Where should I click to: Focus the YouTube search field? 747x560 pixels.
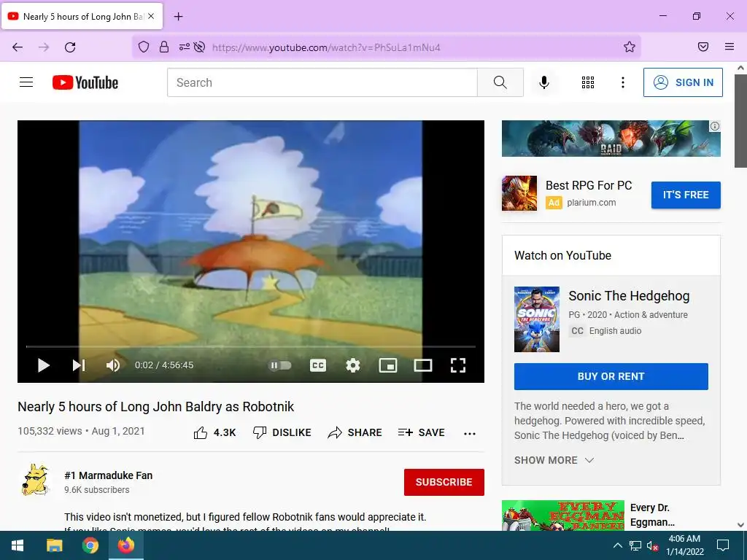point(322,82)
